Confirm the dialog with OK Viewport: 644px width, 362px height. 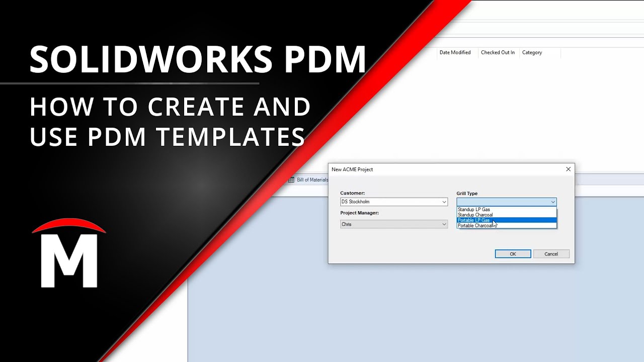click(513, 254)
